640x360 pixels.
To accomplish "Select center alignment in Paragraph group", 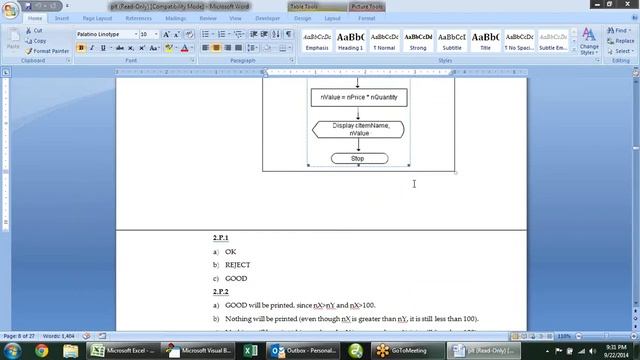I will pyautogui.click(x=216, y=48).
